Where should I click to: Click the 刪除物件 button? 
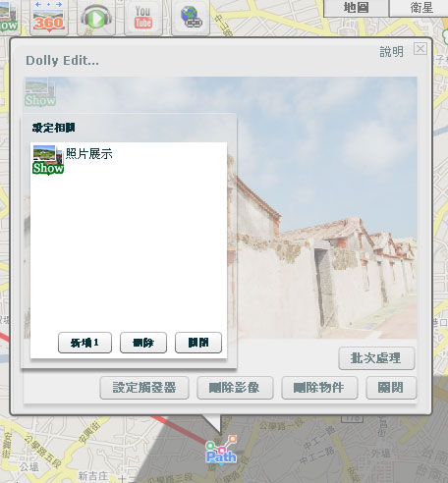[319, 388]
